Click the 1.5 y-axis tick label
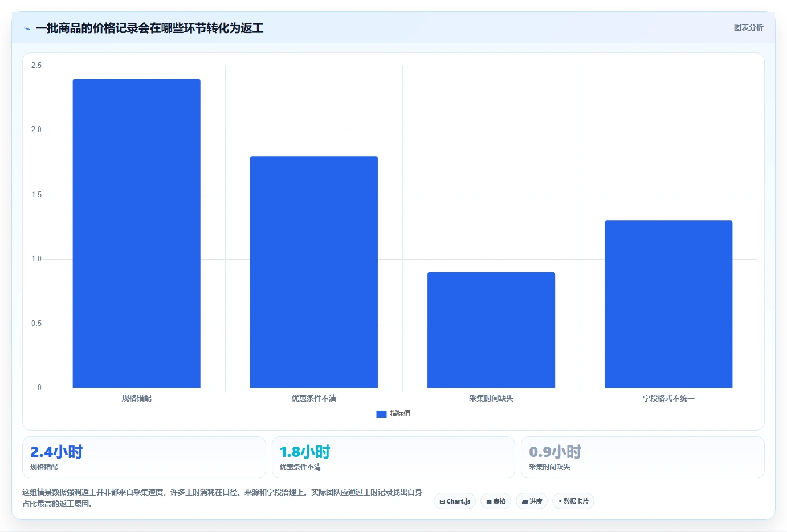The height and width of the screenshot is (532, 787). point(36,195)
